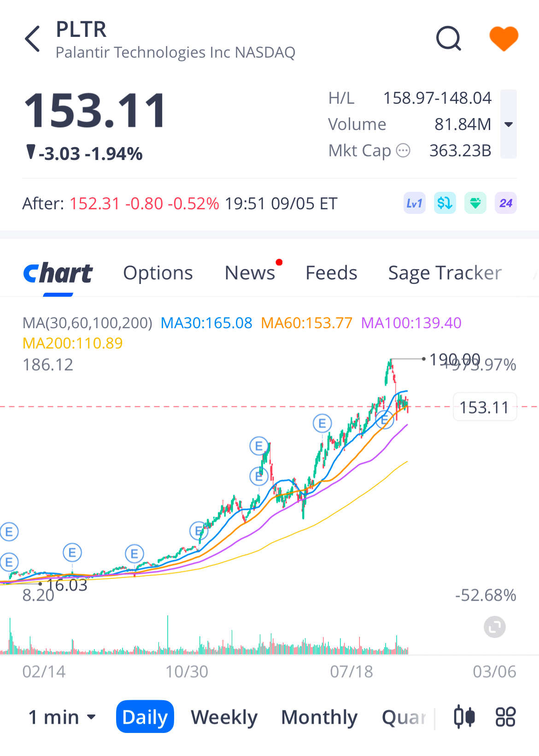The width and height of the screenshot is (539, 756).
Task: Expand the quote details dropdown arrow
Action: 509,124
